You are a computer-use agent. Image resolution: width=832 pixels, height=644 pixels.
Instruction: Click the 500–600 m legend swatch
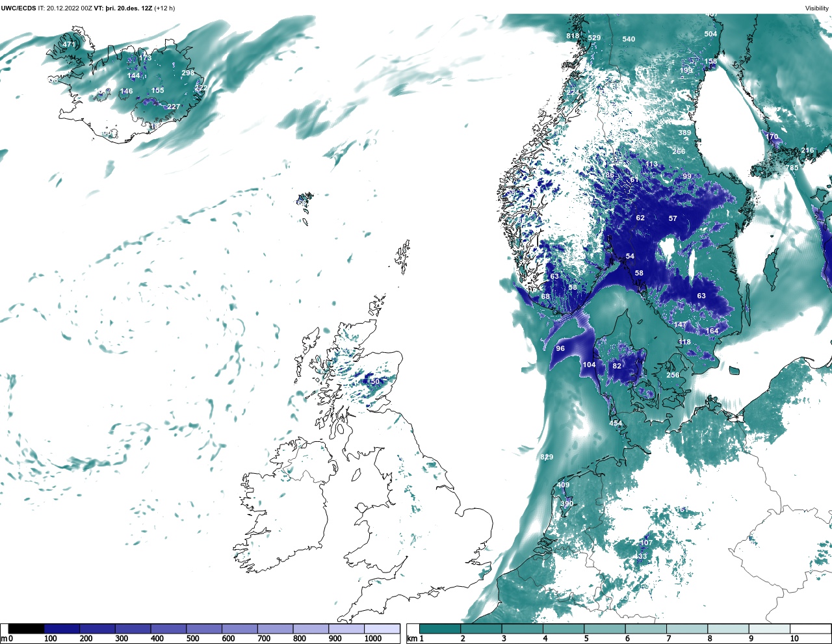[204, 628]
